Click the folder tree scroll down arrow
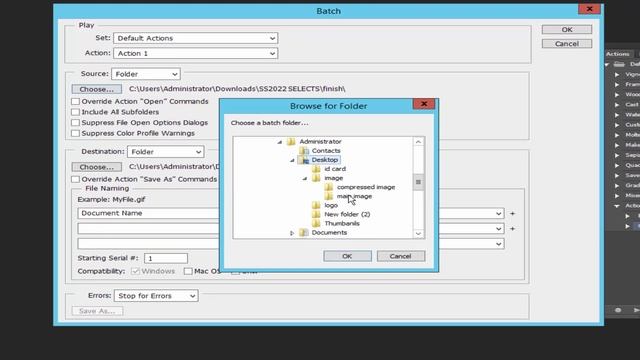 [x=418, y=233]
